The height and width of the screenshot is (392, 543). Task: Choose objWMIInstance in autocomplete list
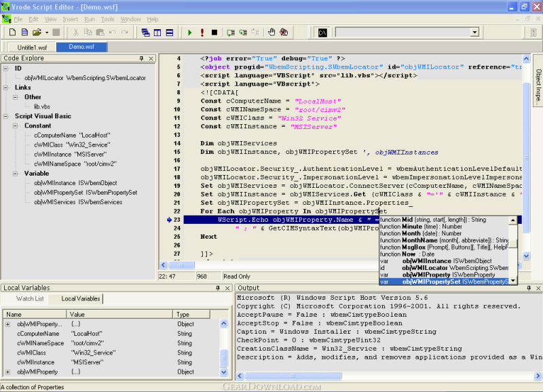point(444,261)
